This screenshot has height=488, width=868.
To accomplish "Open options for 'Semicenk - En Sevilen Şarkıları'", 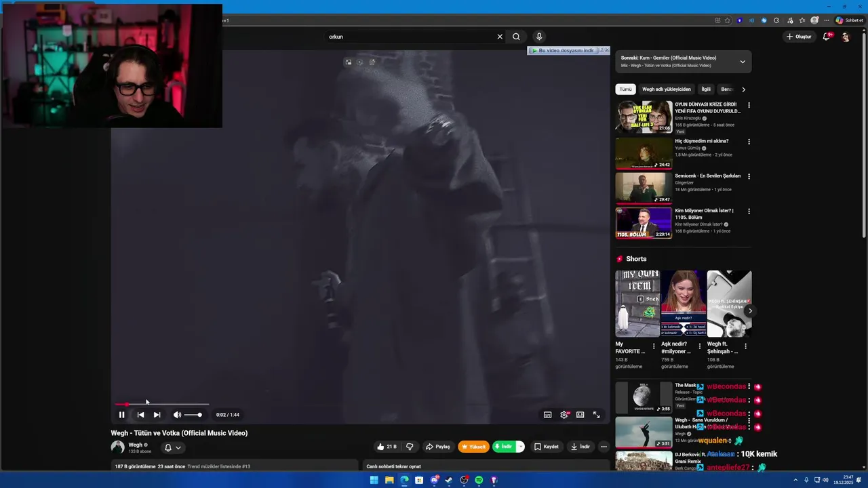I will (x=749, y=176).
